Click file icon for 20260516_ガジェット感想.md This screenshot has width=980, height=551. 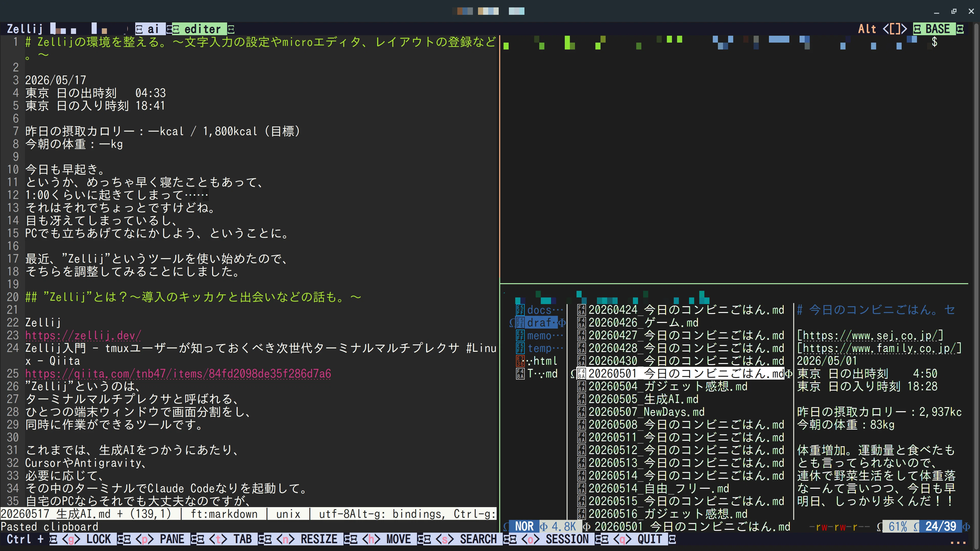[x=581, y=514]
